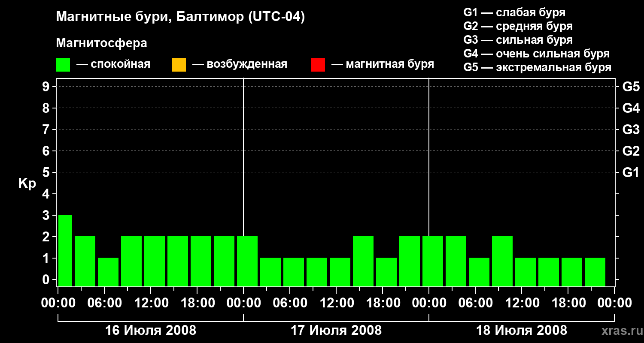The width and height of the screenshot is (644, 343).
Task: Click the tallest bar with Kp 3
Action: tap(65, 250)
